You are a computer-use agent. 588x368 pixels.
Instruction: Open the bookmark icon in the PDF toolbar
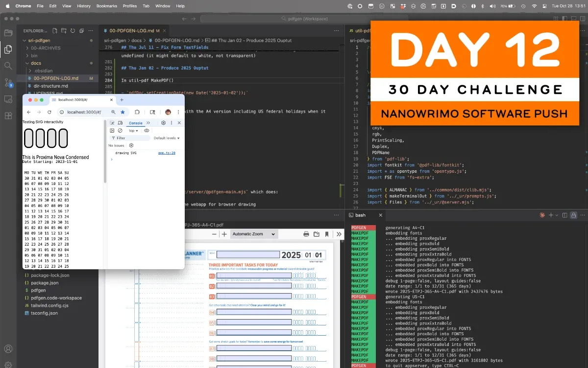click(326, 235)
